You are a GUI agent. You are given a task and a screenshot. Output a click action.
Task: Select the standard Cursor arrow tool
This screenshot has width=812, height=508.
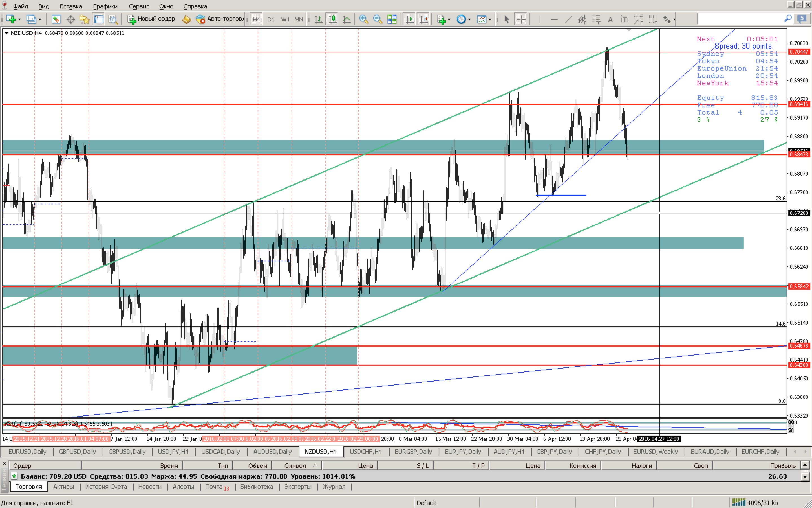tap(507, 19)
